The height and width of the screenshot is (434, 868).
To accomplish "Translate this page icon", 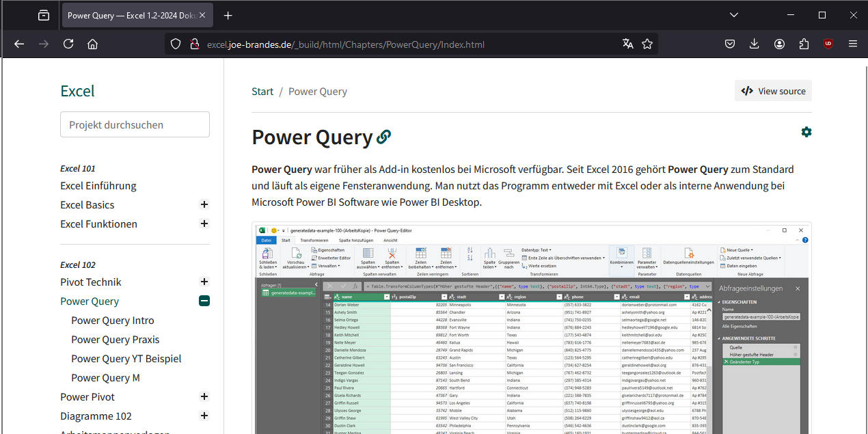I will [x=628, y=44].
